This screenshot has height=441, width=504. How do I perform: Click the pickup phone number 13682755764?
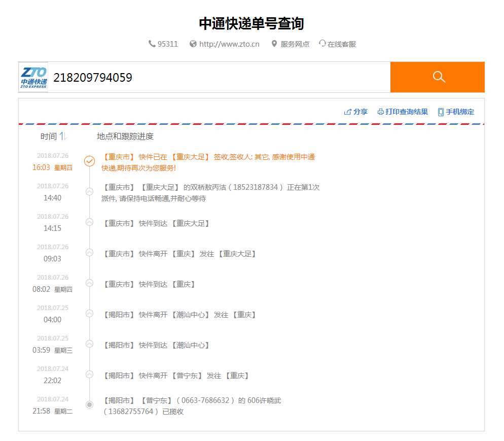pos(131,412)
